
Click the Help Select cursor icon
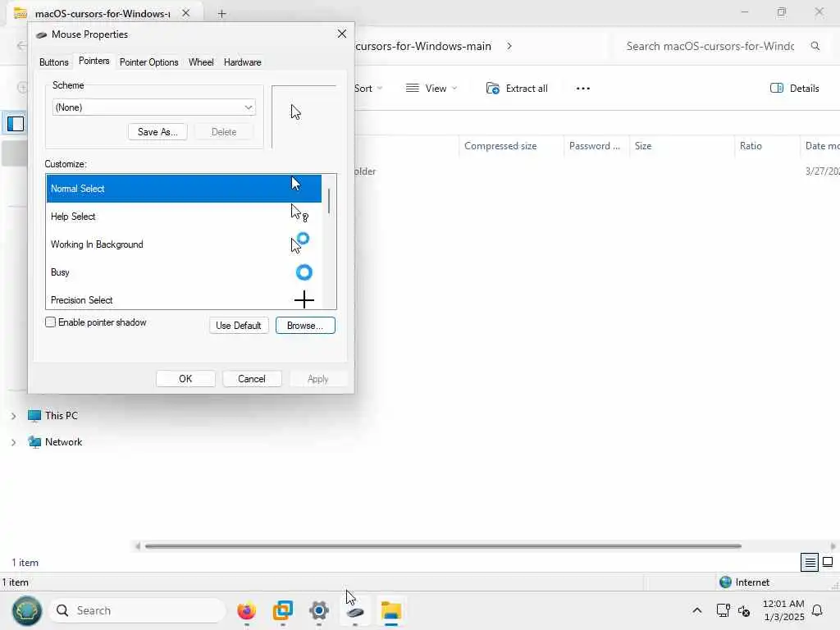[299, 212]
